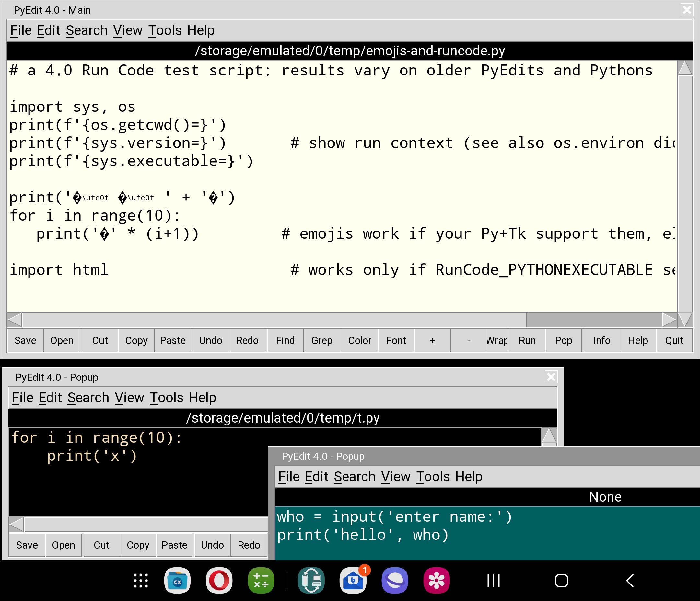Viewport: 700px width, 601px height.
Task: Click Redo in t.py Popup toolbar
Action: tap(249, 545)
